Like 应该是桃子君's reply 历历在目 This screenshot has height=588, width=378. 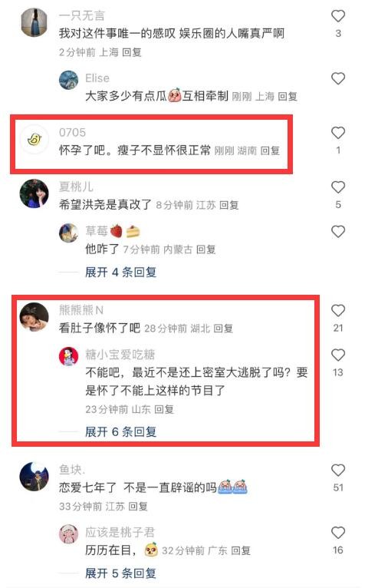point(338,533)
